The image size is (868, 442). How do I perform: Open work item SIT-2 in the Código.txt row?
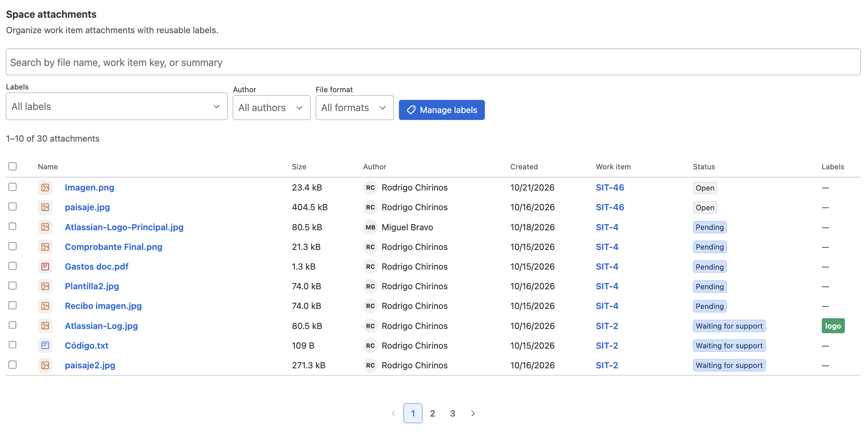pos(607,346)
